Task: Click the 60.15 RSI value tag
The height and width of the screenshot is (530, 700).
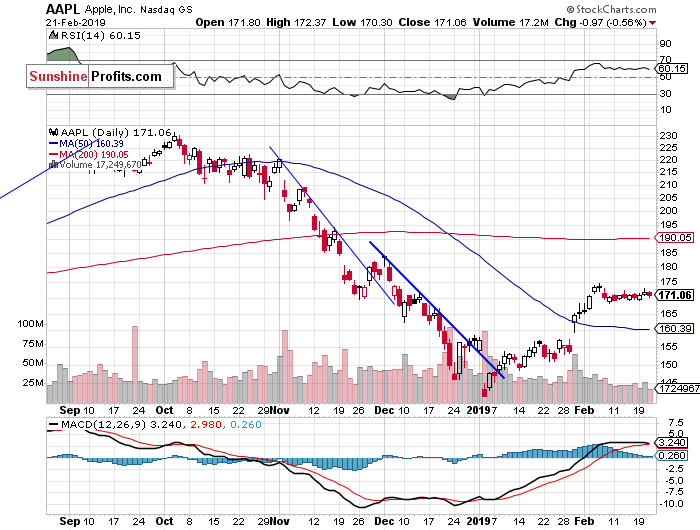Action: (672, 68)
